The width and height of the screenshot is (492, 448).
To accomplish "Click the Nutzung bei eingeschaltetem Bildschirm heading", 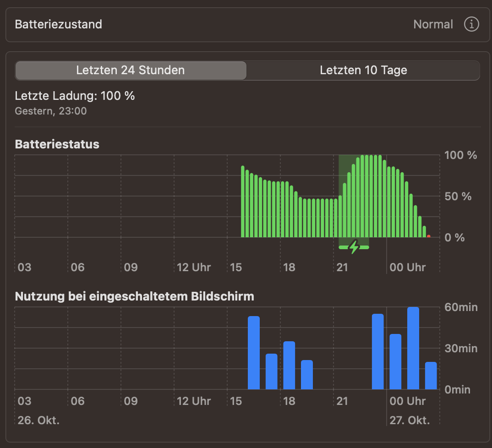I will pyautogui.click(x=134, y=296).
